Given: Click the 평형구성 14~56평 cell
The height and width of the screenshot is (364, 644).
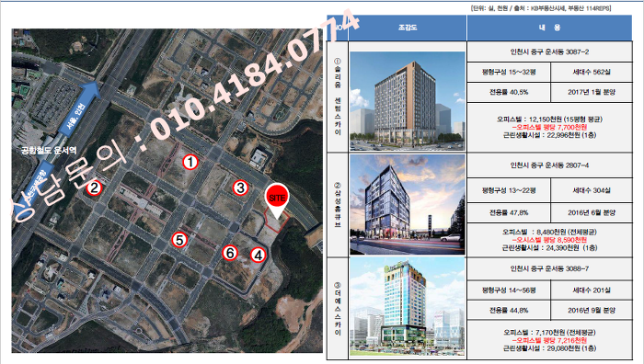Looking at the screenshot, I should coord(509,290).
